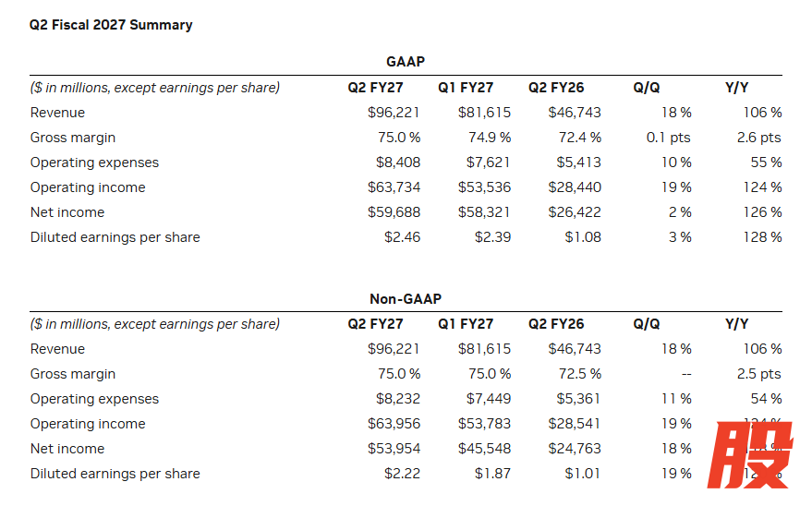Click the red watermark logo icon
Image resolution: width=812 pixels, height=506 pixels.
click(x=750, y=455)
